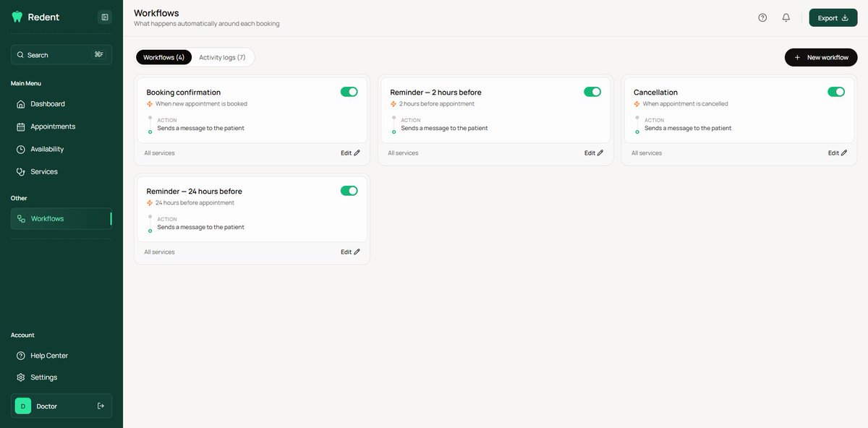The image size is (868, 428).
Task: Click the Export button
Action: [833, 18]
